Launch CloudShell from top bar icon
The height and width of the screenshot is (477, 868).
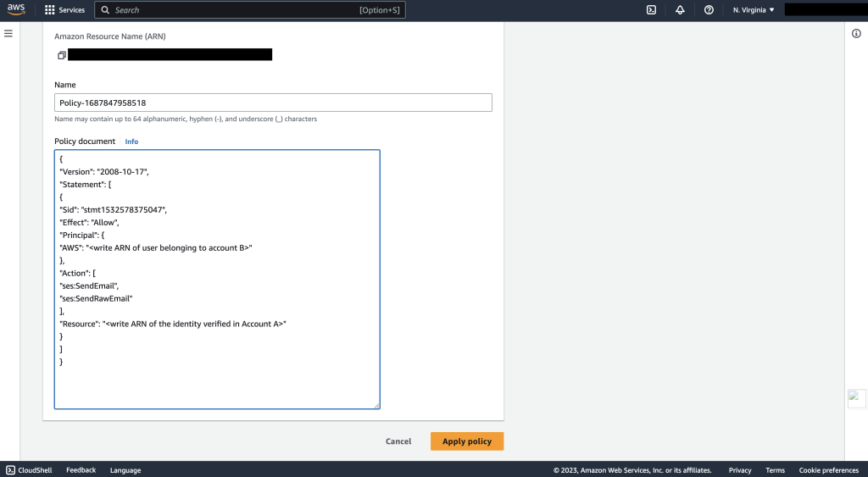click(652, 10)
